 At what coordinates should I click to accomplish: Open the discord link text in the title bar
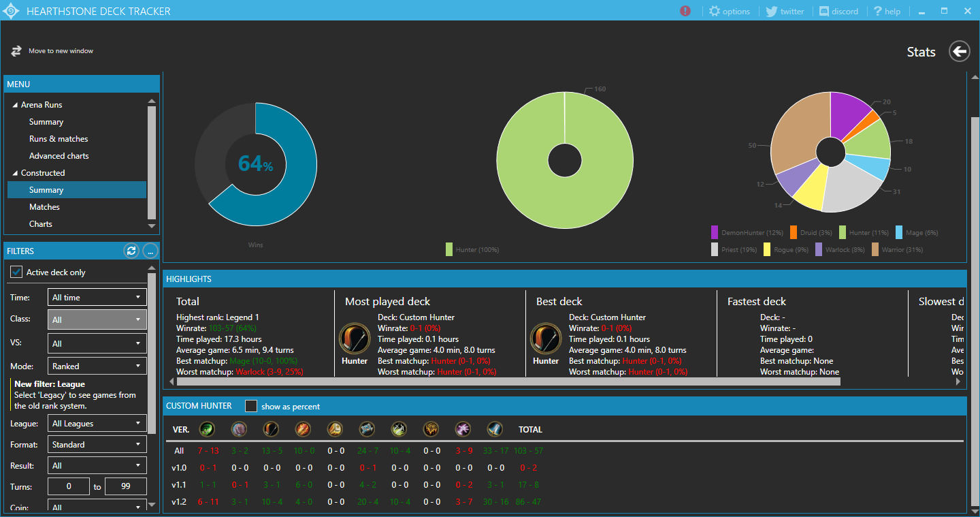coord(845,12)
